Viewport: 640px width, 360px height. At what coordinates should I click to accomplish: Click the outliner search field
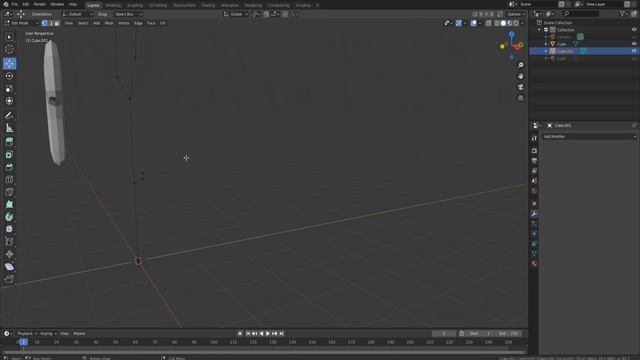pyautogui.click(x=580, y=14)
